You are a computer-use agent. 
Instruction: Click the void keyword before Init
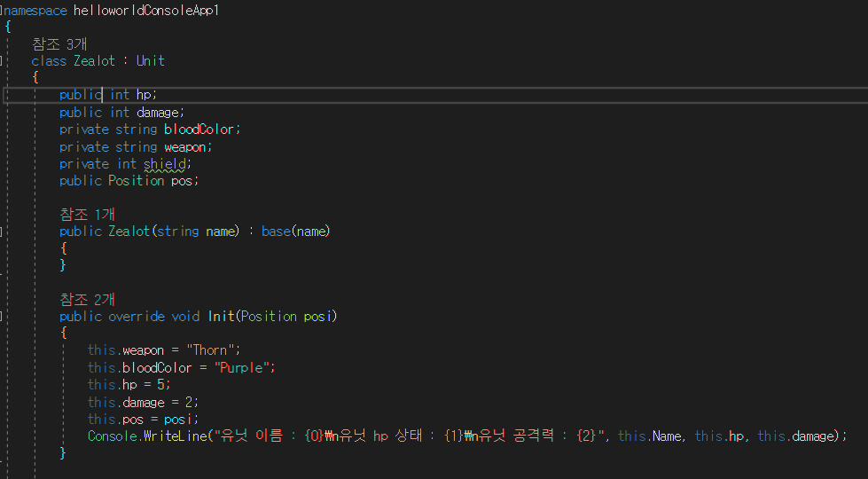[185, 317]
